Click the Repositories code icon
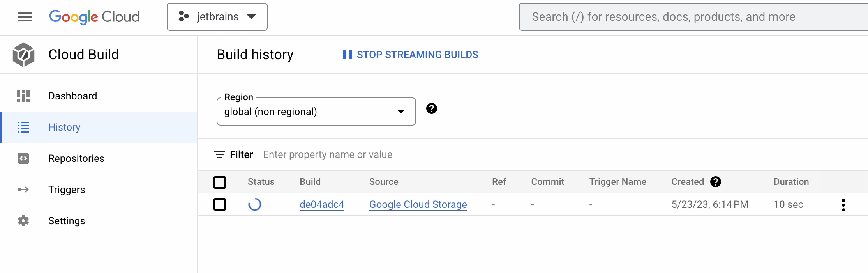 pyautogui.click(x=23, y=158)
